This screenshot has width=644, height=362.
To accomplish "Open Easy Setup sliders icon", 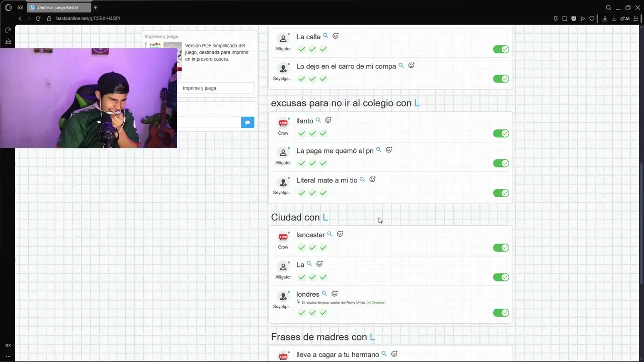I will 636,19.
